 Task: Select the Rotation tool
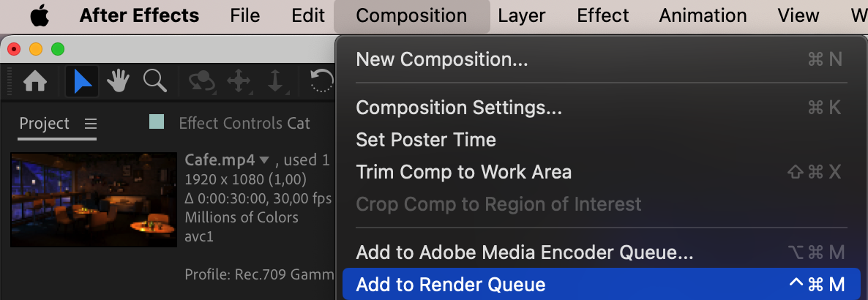point(321,81)
